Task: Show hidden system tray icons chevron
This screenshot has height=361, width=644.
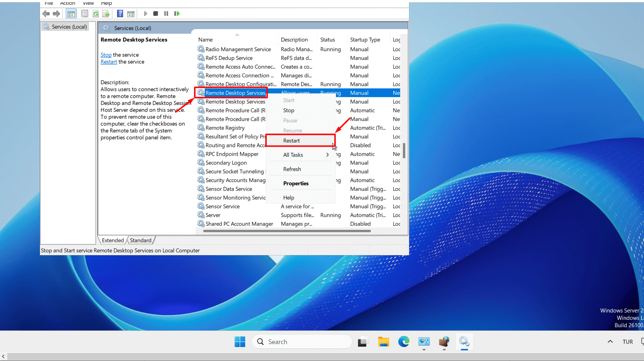Action: [x=610, y=342]
